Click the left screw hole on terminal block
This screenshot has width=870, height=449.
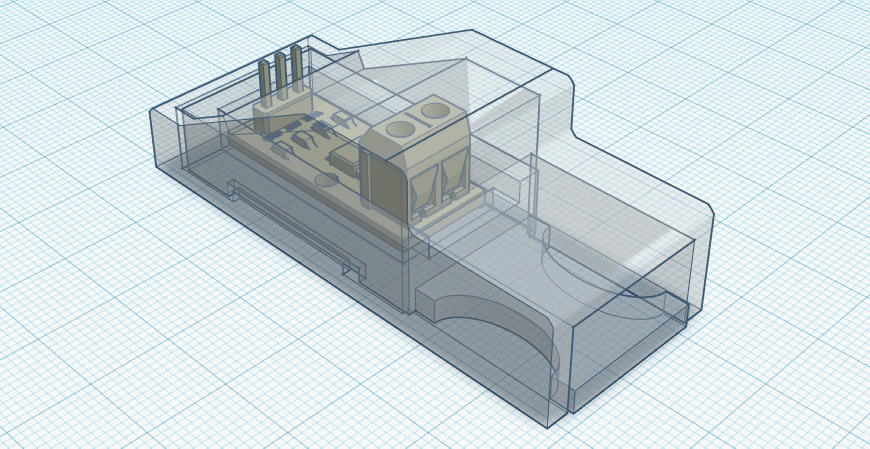point(400,130)
